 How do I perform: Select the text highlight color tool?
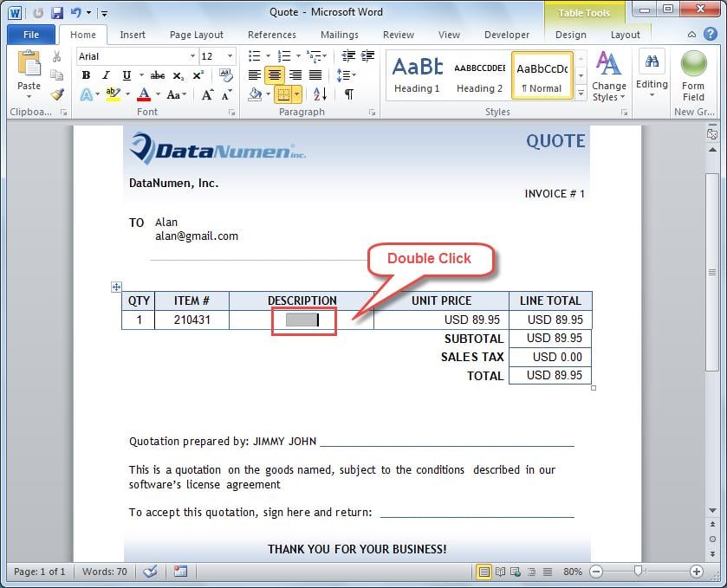click(112, 93)
